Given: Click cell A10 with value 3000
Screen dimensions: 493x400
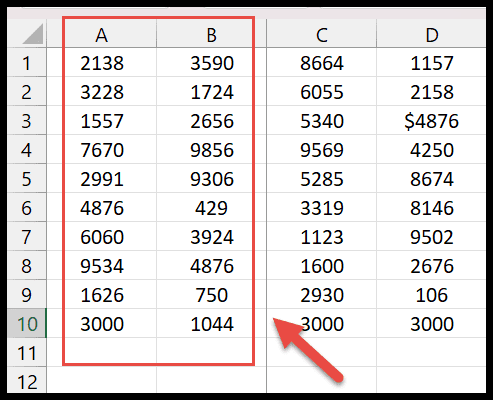Looking at the screenshot, I should point(102,323).
